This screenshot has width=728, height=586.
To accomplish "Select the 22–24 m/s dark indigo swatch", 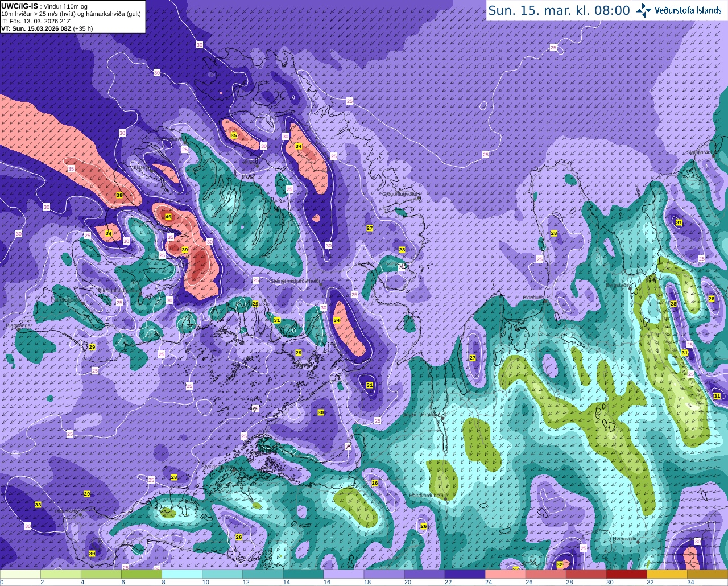I will tap(465, 574).
